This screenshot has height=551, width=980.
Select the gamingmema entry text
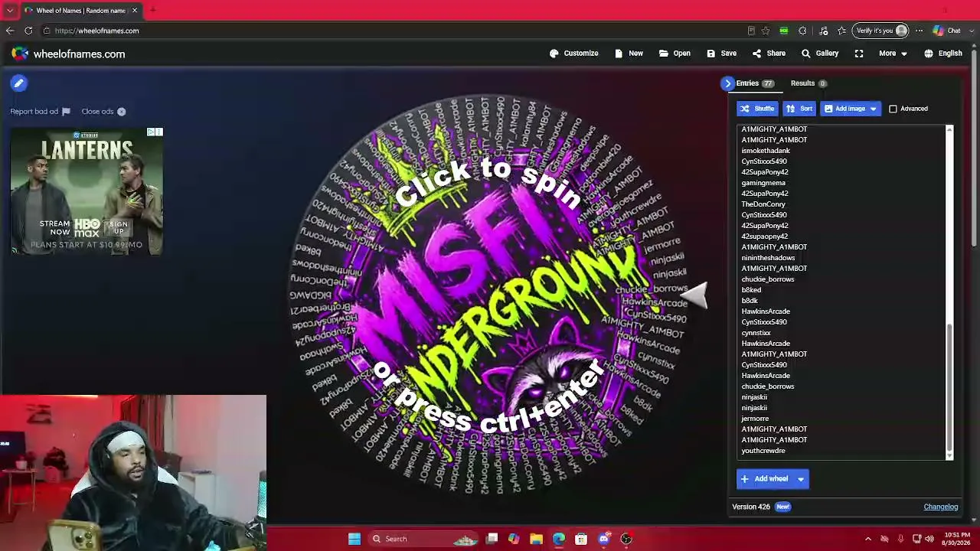[x=763, y=183]
